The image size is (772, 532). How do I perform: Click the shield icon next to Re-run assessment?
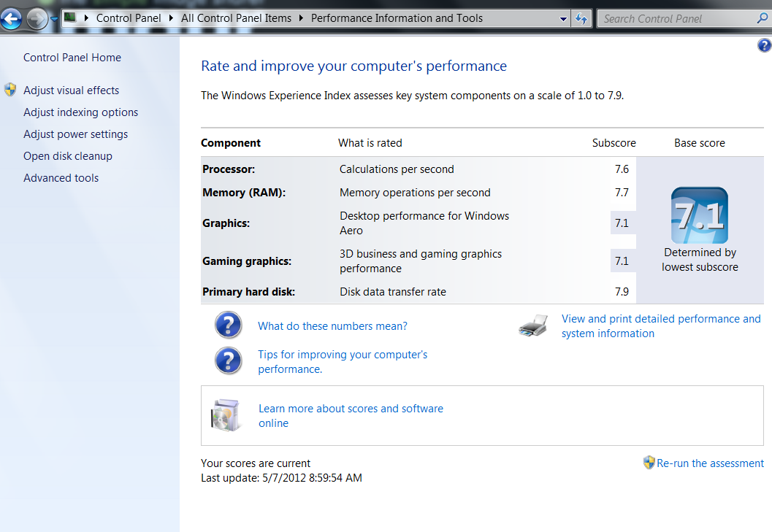click(x=649, y=463)
